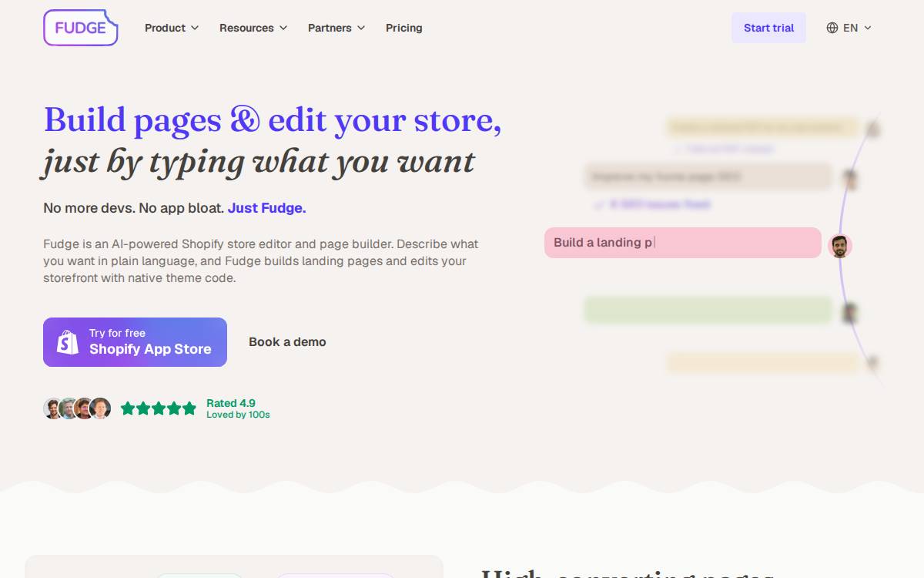
Task: Click the 'Build pages & edit your store' heading
Action: (273, 120)
